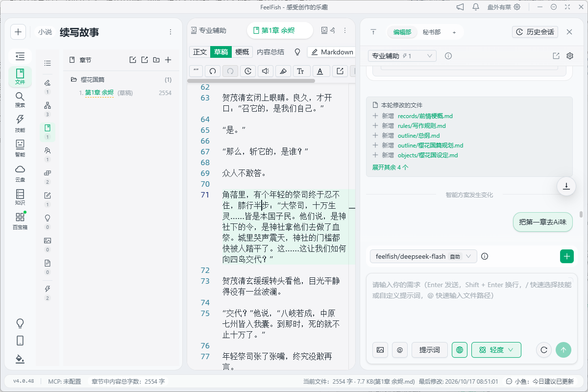Open the 技能 skills panel
The image size is (588, 392).
coord(20,123)
